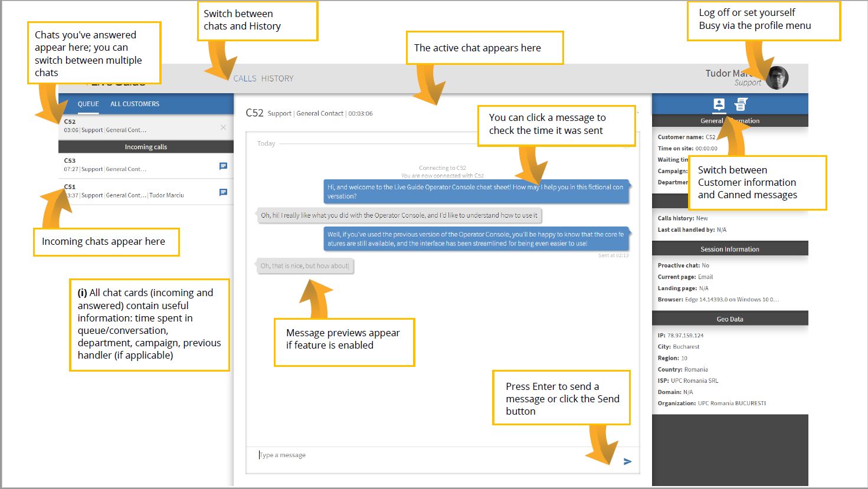Click the chat bubble icon on C53 card

tap(223, 166)
